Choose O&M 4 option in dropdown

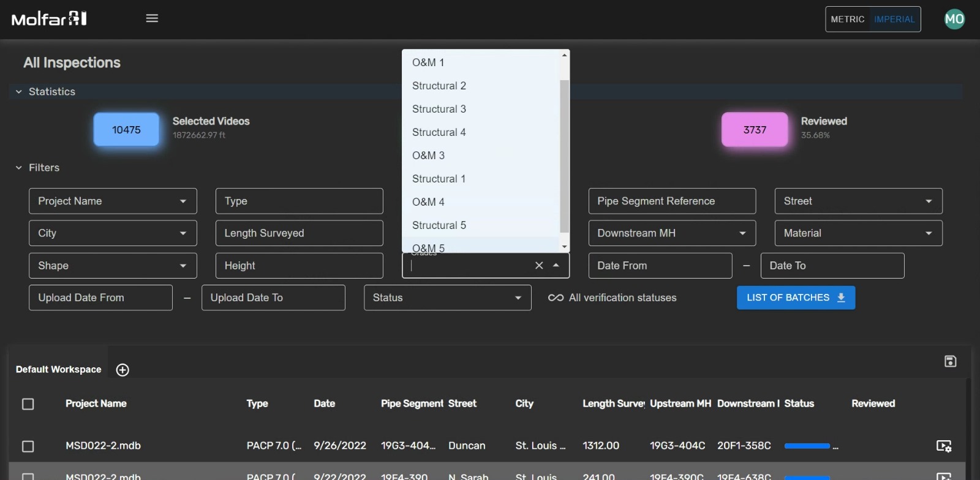coord(429,202)
